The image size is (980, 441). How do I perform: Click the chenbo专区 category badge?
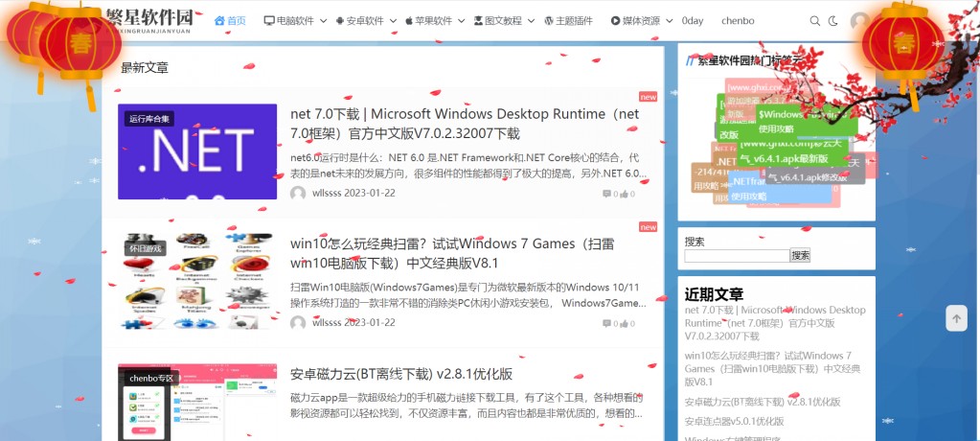tap(152, 378)
